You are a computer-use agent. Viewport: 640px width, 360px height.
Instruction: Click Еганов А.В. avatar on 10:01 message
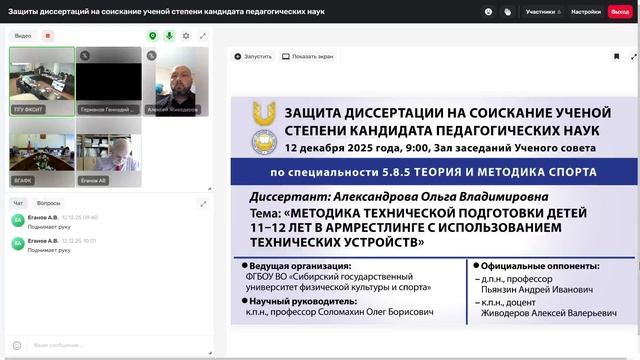tap(18, 244)
